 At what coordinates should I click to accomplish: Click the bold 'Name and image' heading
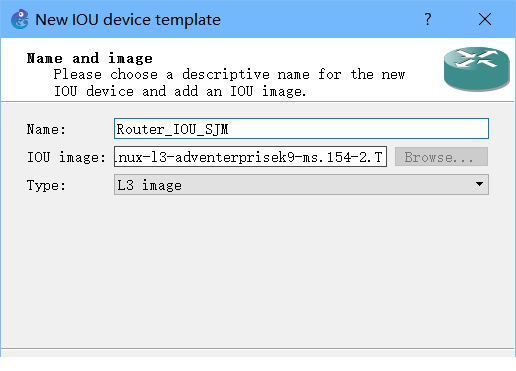tap(90, 58)
